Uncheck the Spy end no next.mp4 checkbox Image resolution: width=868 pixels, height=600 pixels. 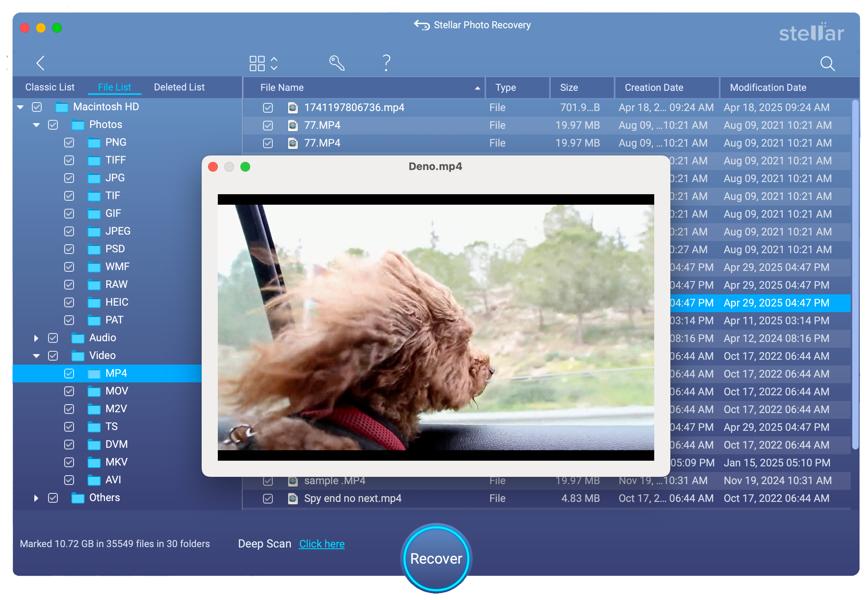pyautogui.click(x=268, y=499)
